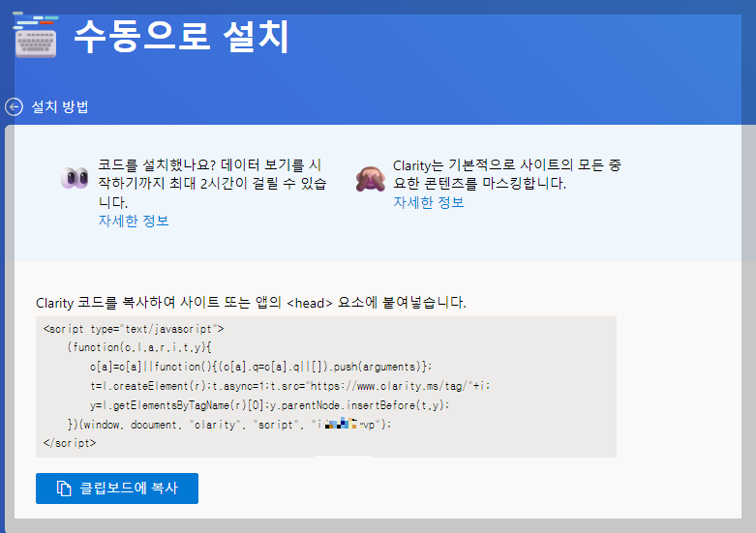Click the closing </script> line
Viewport: 756px width, 533px height.
tap(70, 443)
